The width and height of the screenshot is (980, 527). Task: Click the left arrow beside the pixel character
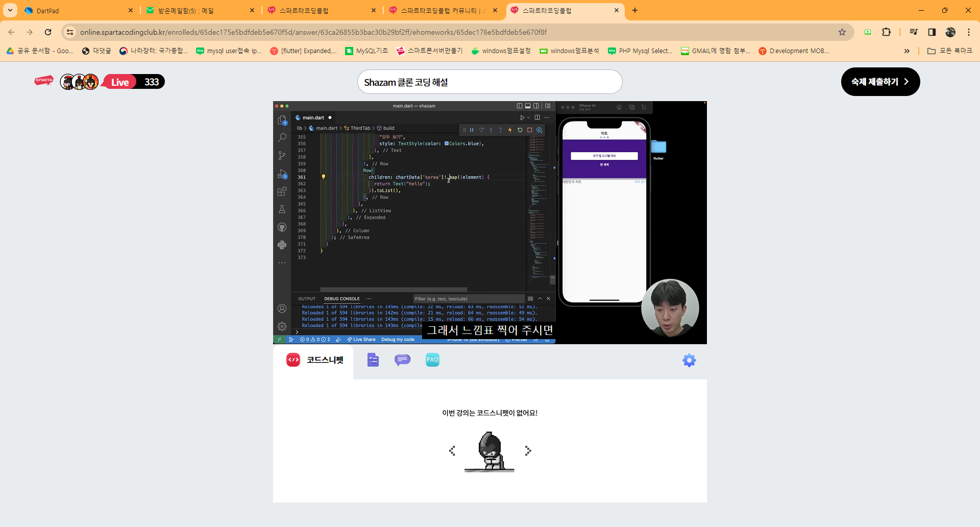(x=452, y=450)
